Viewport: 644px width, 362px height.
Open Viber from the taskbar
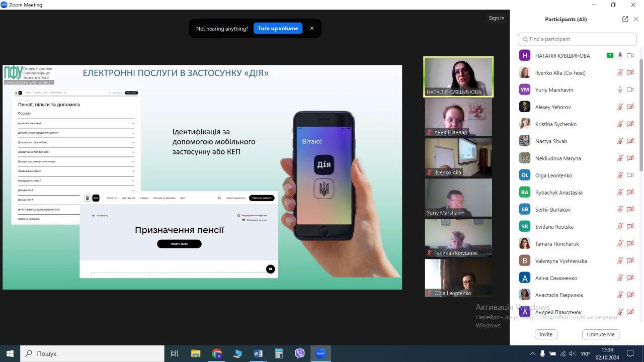[300, 353]
